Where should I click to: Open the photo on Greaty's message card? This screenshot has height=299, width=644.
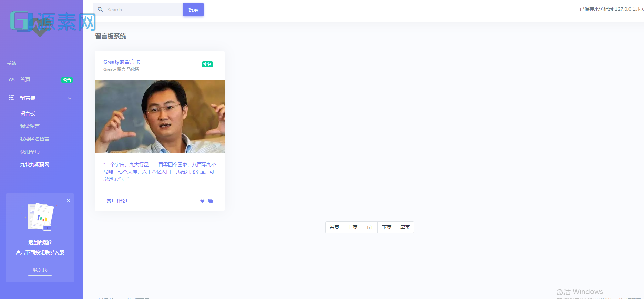pos(160,116)
